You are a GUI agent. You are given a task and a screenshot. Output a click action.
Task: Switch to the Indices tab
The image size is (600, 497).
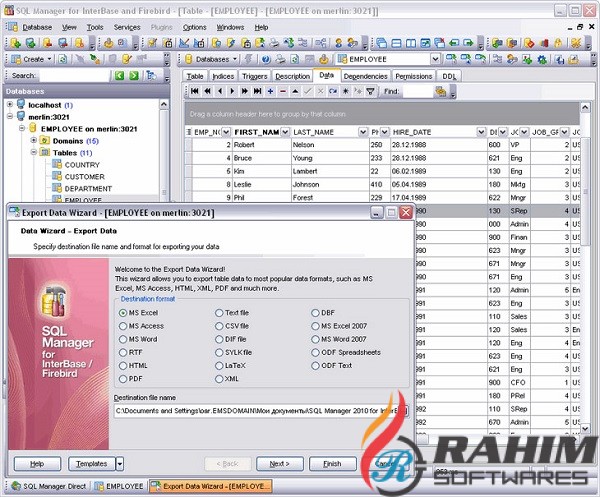click(223, 76)
